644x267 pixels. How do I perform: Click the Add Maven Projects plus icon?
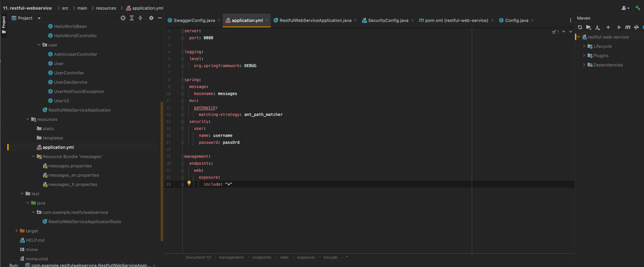608,27
